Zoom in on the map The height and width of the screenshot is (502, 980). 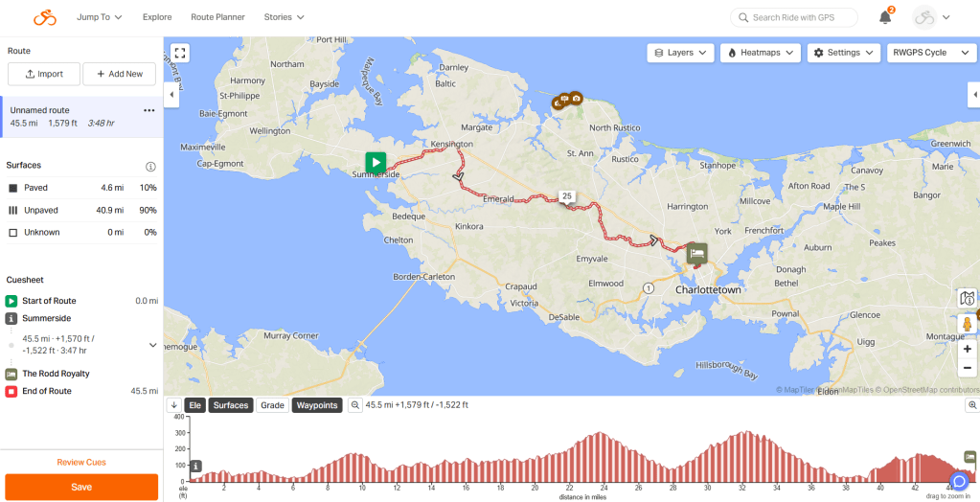coord(968,350)
